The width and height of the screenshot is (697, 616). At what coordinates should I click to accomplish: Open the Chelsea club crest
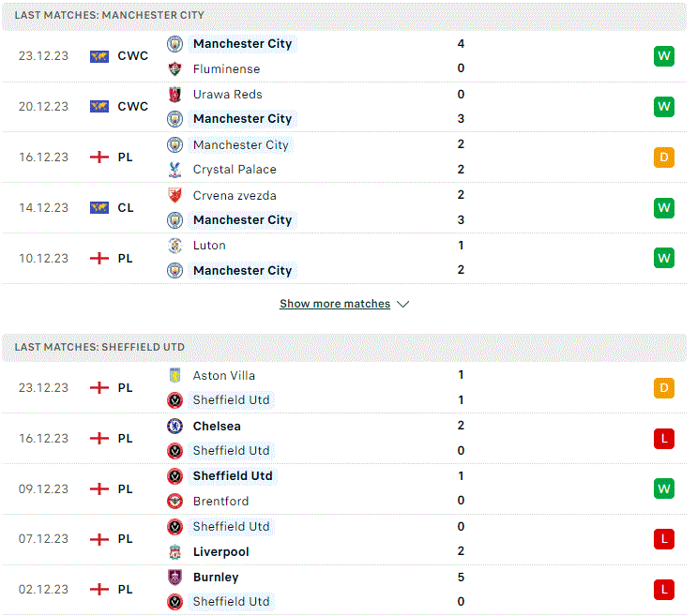(175, 426)
